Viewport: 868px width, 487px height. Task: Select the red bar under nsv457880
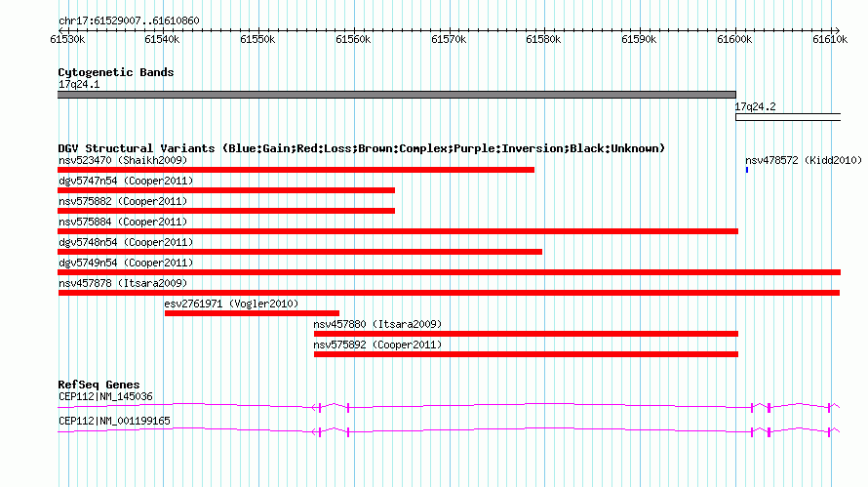pyautogui.click(x=526, y=334)
